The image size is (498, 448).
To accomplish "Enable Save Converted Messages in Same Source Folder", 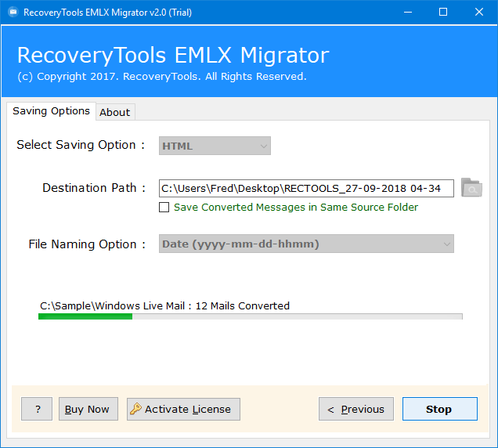I will (x=164, y=207).
